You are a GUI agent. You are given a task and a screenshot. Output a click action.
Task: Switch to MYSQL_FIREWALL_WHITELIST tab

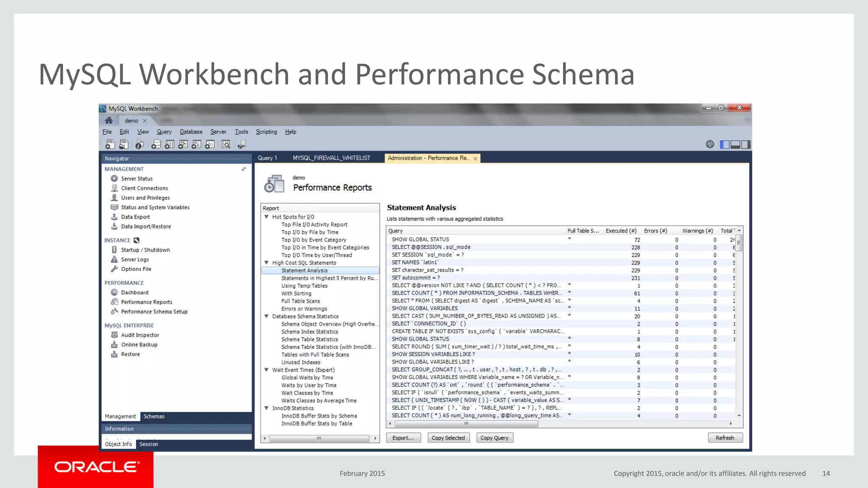[331, 158]
